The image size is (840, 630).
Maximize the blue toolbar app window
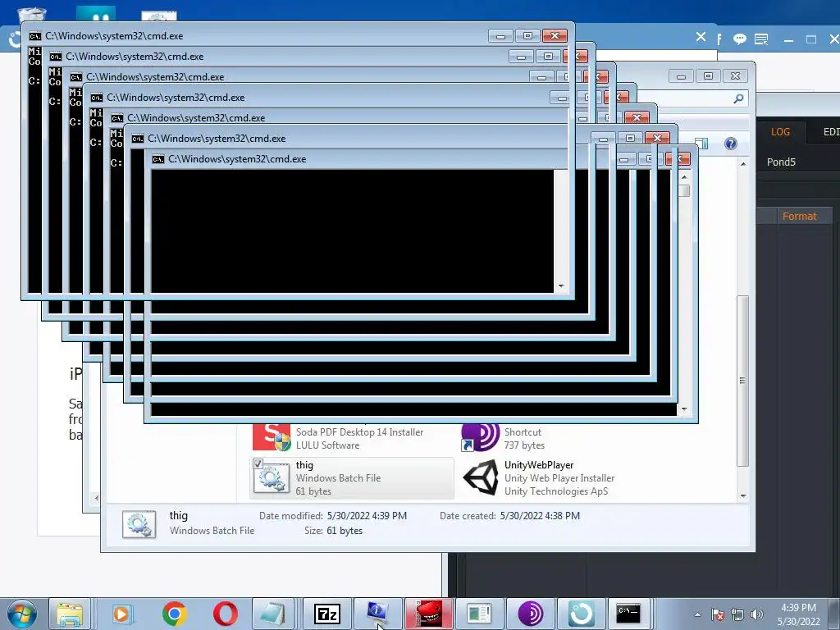click(x=811, y=39)
